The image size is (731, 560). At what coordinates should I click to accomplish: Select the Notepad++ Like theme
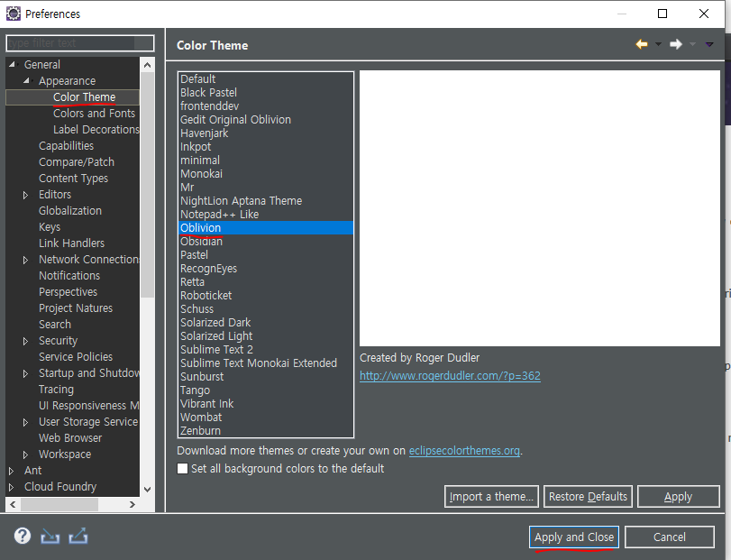[266, 214]
